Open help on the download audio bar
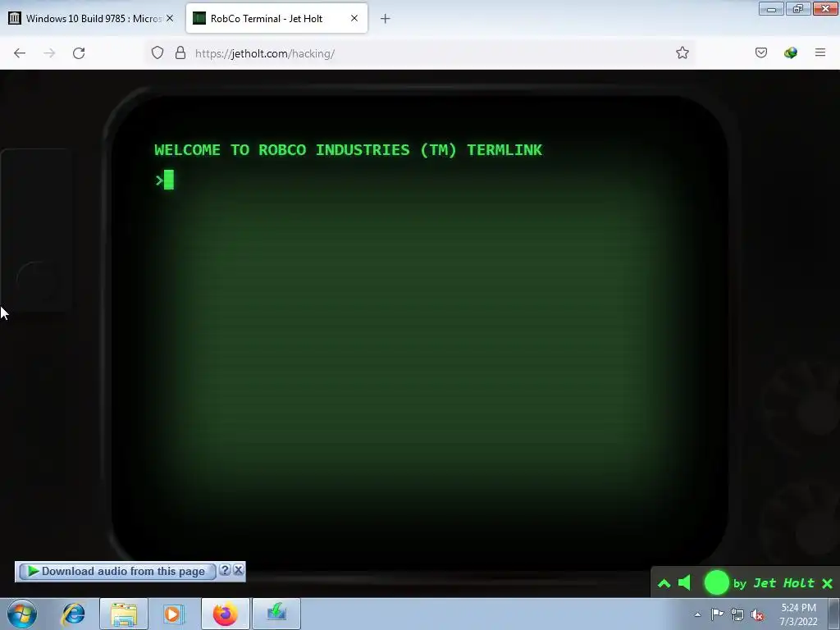840x630 pixels. (225, 570)
